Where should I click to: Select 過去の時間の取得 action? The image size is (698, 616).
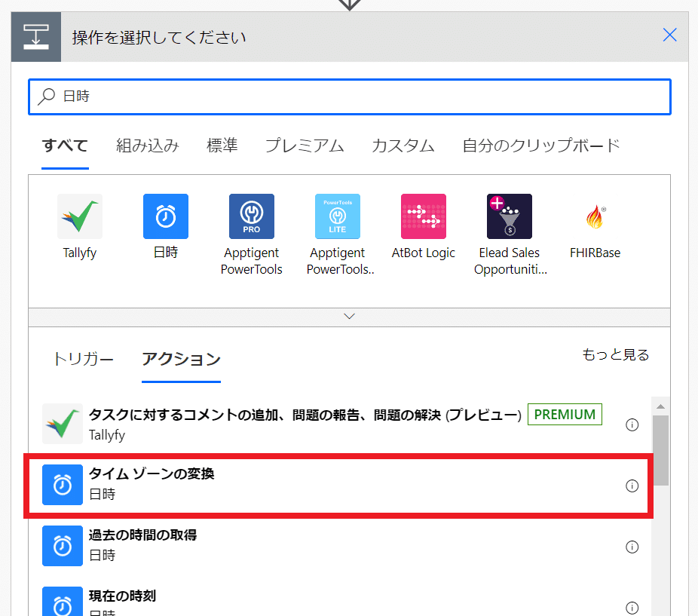coord(341,546)
